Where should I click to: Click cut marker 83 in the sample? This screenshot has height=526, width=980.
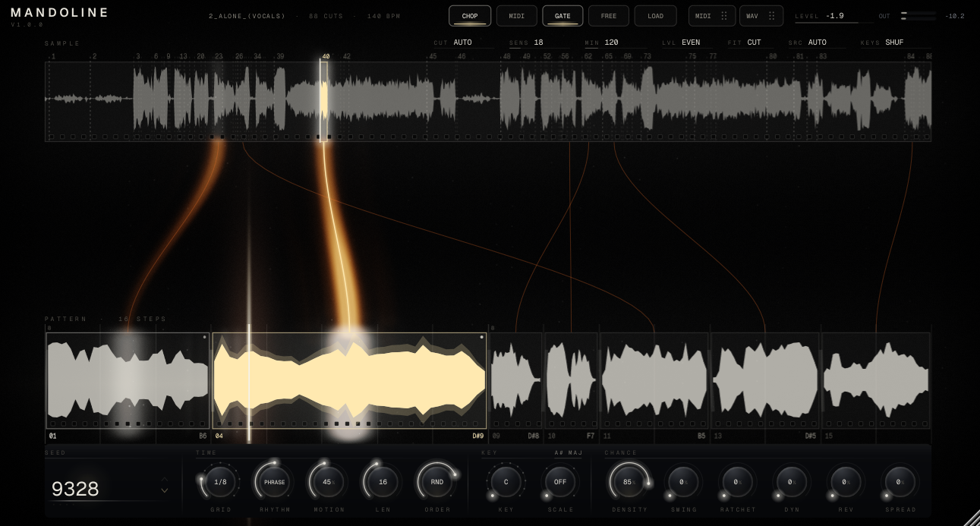pyautogui.click(x=821, y=57)
